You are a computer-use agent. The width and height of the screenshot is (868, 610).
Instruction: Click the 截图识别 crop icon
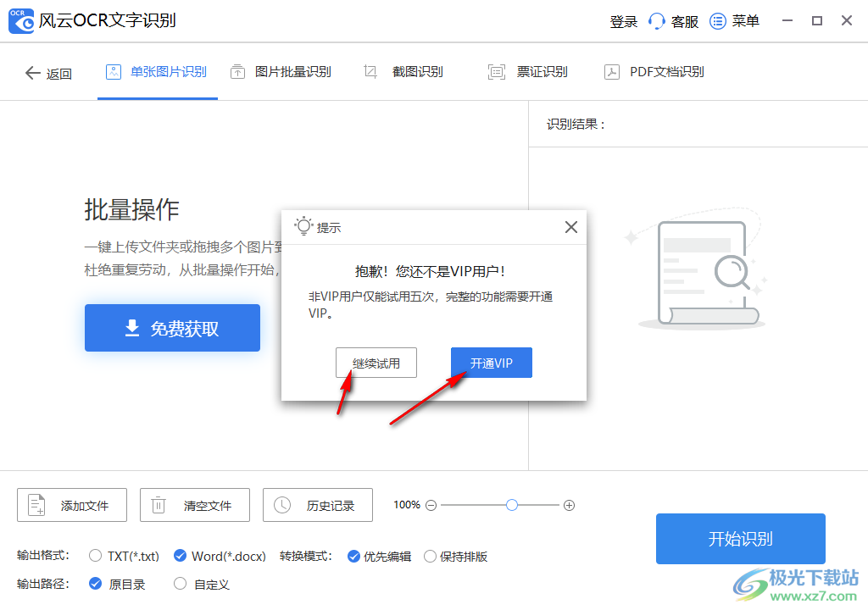tap(370, 72)
